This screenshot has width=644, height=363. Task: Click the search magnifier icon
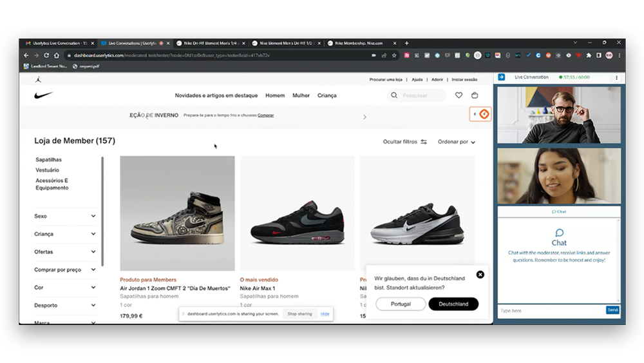(x=394, y=95)
